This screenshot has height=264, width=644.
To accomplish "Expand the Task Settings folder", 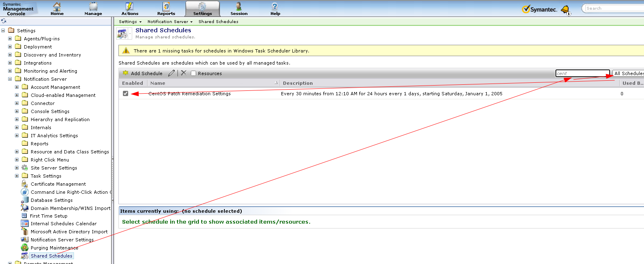I will click(x=17, y=176).
